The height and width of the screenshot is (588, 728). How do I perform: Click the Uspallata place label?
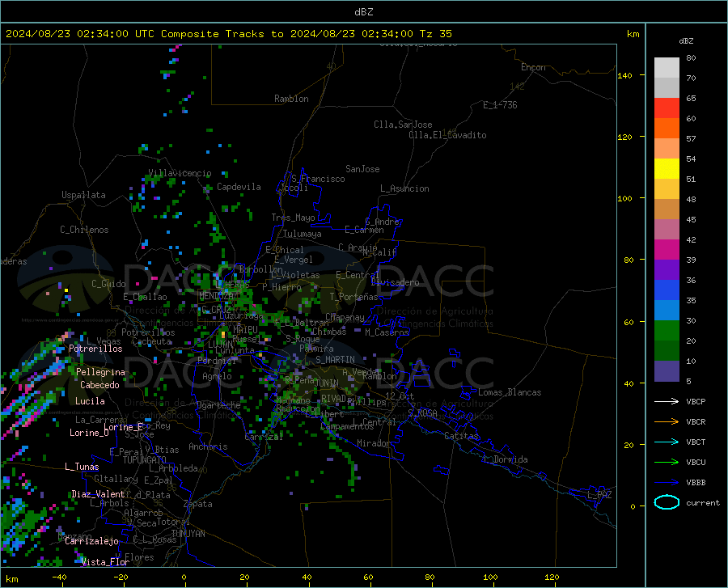[x=83, y=195]
